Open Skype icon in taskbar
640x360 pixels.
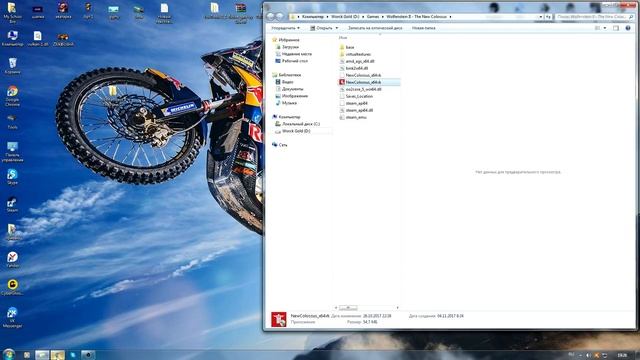[x=73, y=355]
